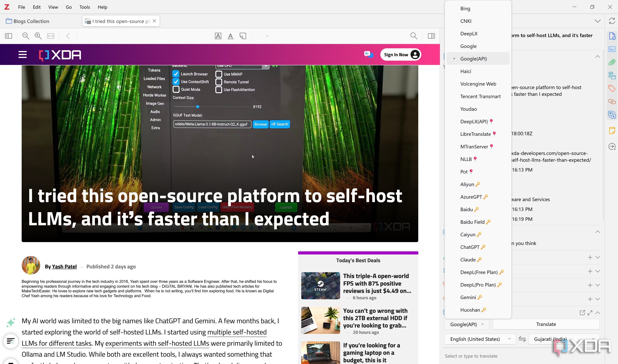Viewport: 618px width, 364px height.
Task: Click the annotation color swatch
Action: point(260,36)
